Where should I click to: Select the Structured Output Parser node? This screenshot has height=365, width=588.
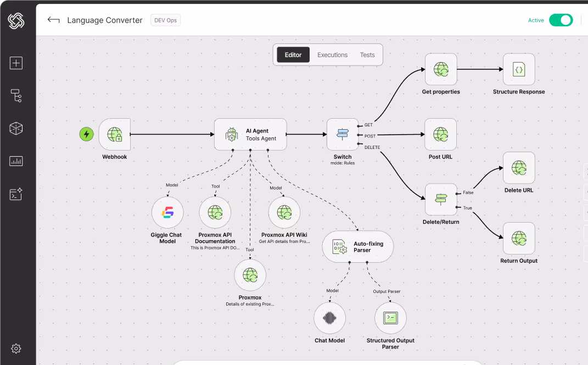coord(390,318)
